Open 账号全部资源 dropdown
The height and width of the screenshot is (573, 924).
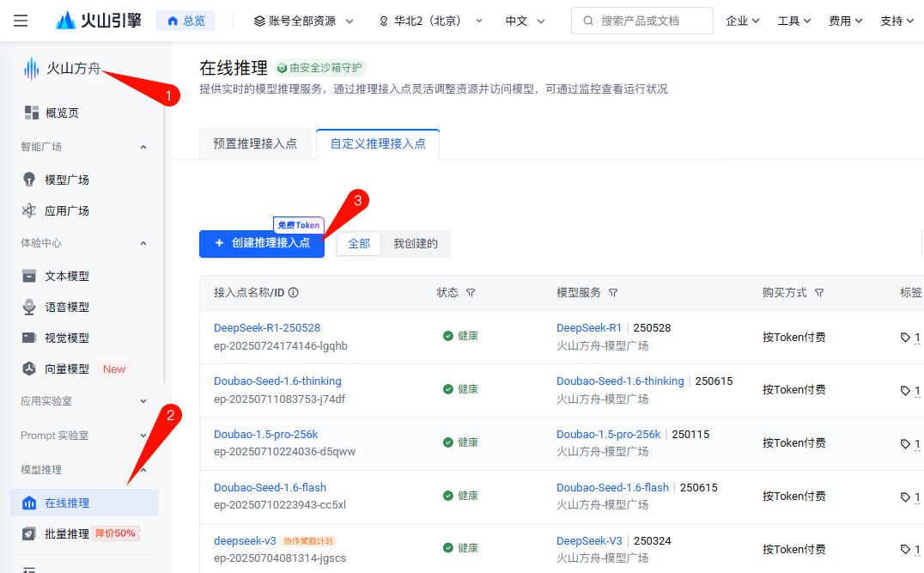[303, 21]
